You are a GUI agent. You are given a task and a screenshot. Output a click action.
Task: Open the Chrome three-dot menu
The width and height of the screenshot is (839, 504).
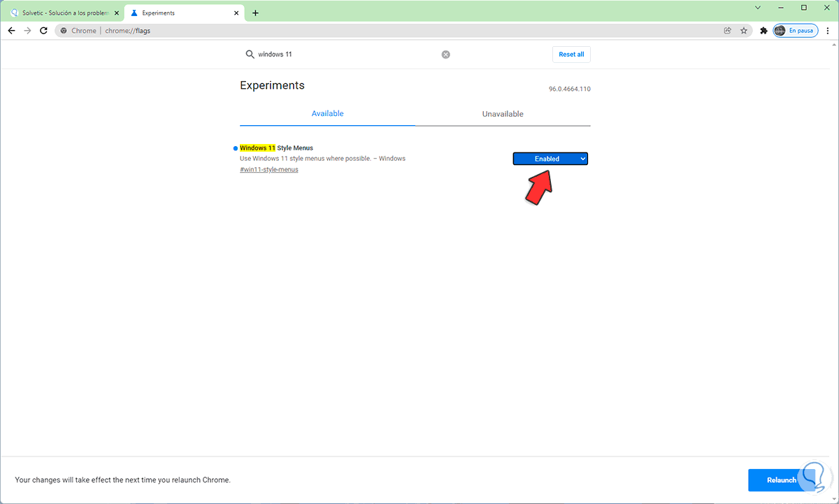point(828,31)
